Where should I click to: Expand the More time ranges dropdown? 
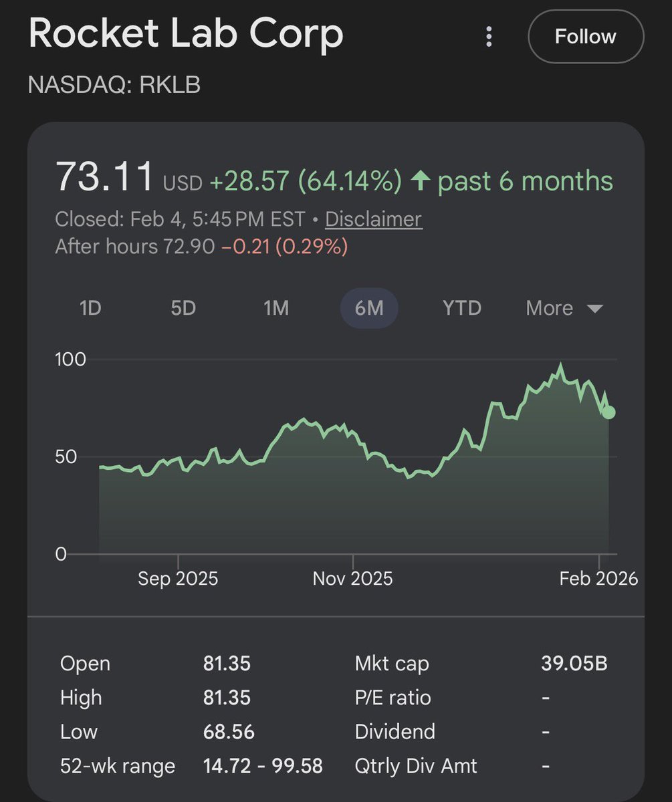(564, 308)
